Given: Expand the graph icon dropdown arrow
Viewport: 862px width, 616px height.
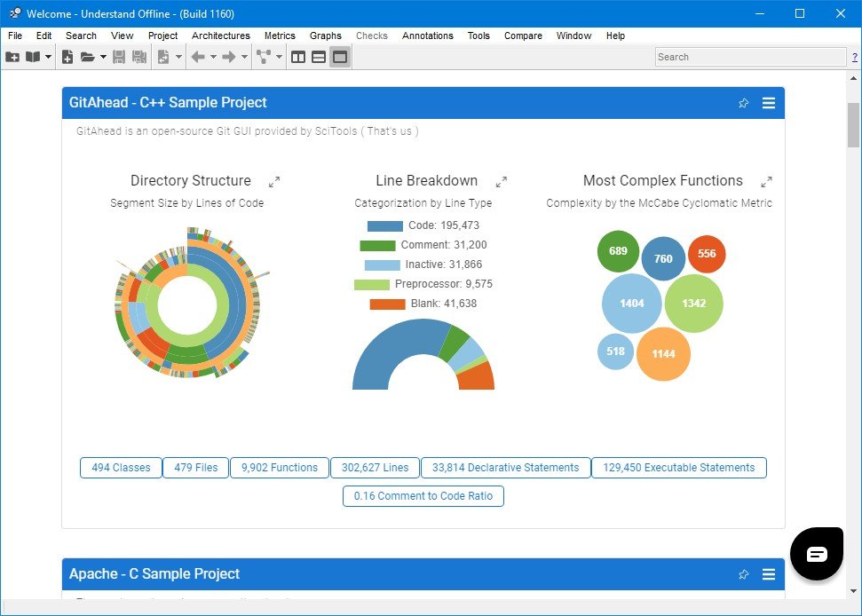Looking at the screenshot, I should coord(280,57).
